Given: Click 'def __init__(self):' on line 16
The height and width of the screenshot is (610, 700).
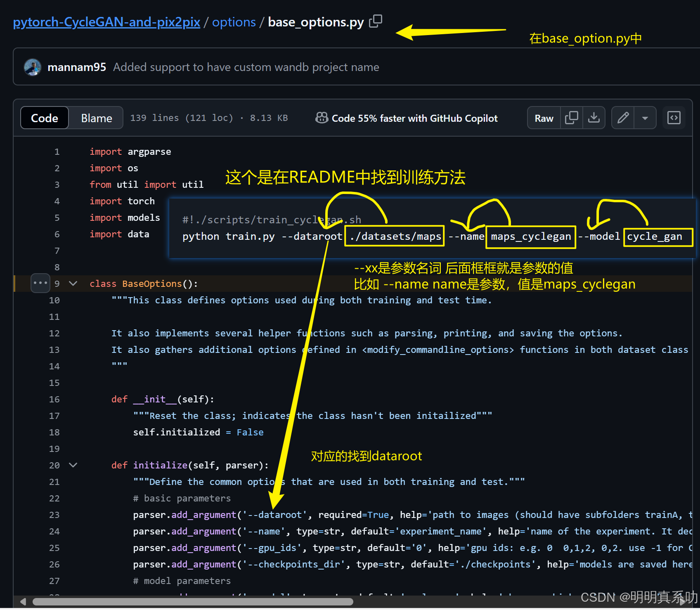Looking at the screenshot, I should coord(163,399).
